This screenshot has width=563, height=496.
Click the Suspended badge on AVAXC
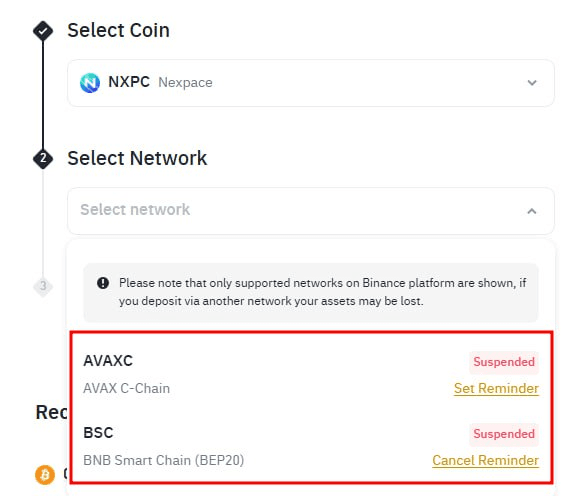pyautogui.click(x=504, y=362)
